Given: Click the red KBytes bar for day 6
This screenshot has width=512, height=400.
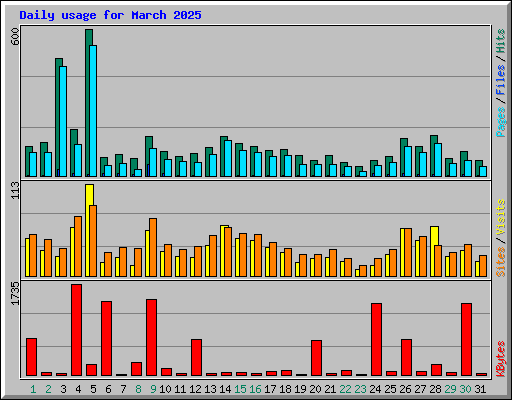Looking at the screenshot, I should click(106, 339).
